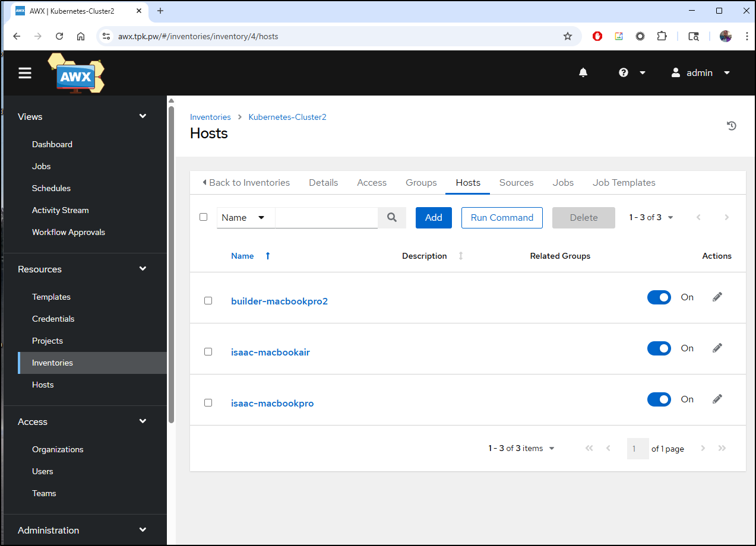Edit the isaac-macbookair host with the pencil
This screenshot has height=546, width=756.
[717, 348]
